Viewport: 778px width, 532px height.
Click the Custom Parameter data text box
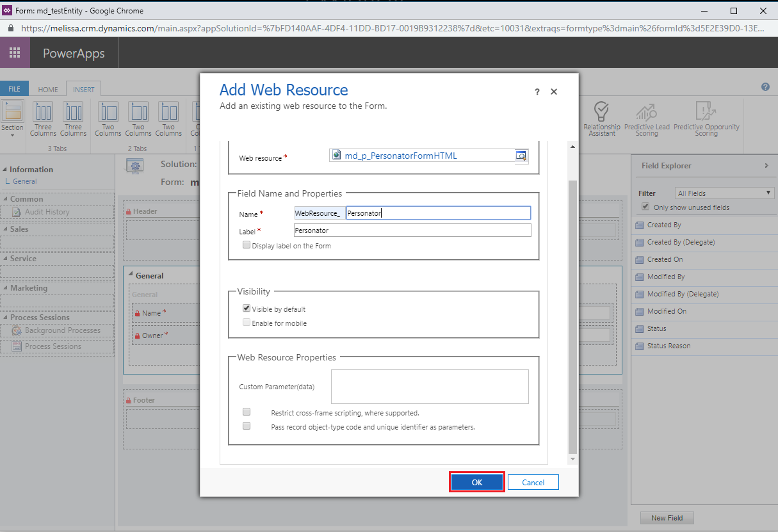(430, 387)
